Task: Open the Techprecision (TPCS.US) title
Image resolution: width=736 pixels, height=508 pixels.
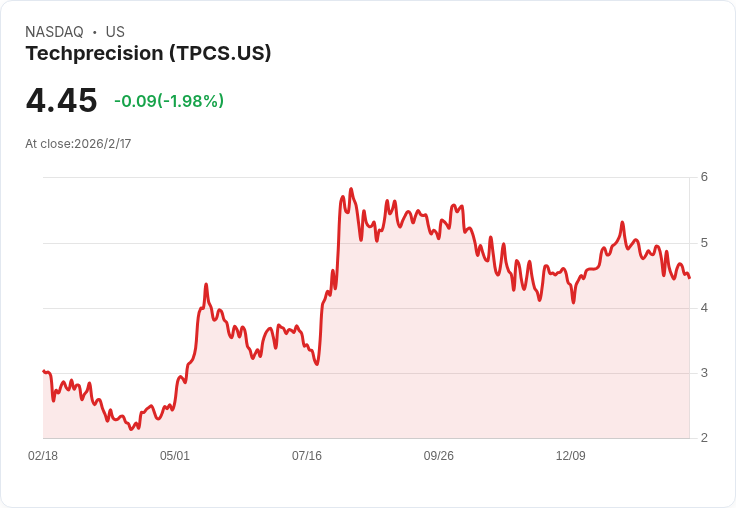Action: [148, 54]
